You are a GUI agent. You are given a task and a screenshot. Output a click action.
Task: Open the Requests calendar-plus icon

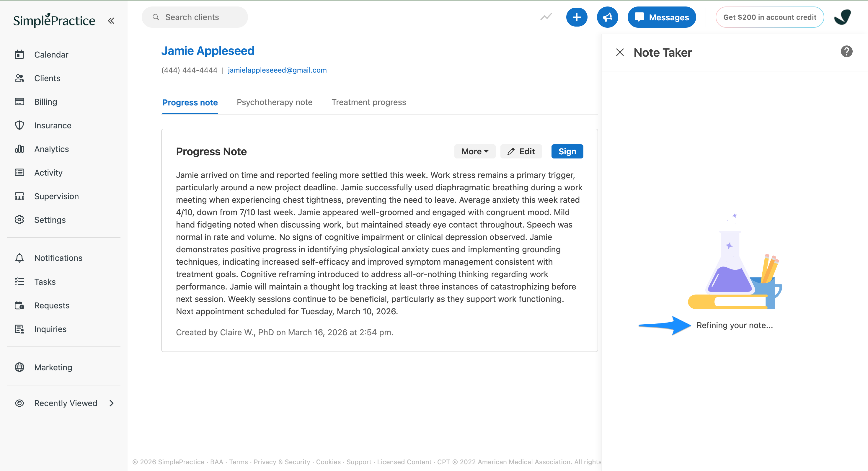click(x=19, y=305)
